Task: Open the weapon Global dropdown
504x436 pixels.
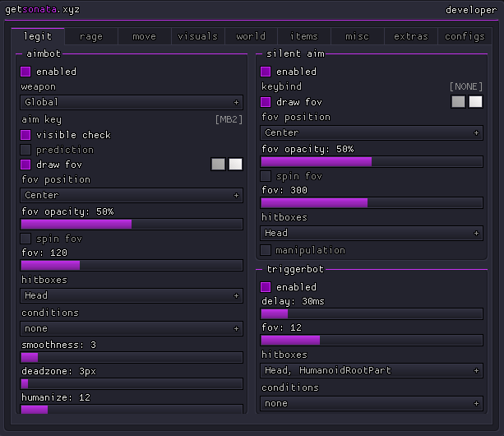Action: point(132,102)
